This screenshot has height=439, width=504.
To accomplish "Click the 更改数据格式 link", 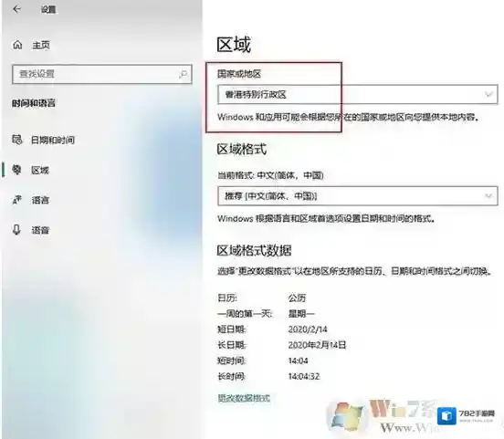I will pos(244,398).
